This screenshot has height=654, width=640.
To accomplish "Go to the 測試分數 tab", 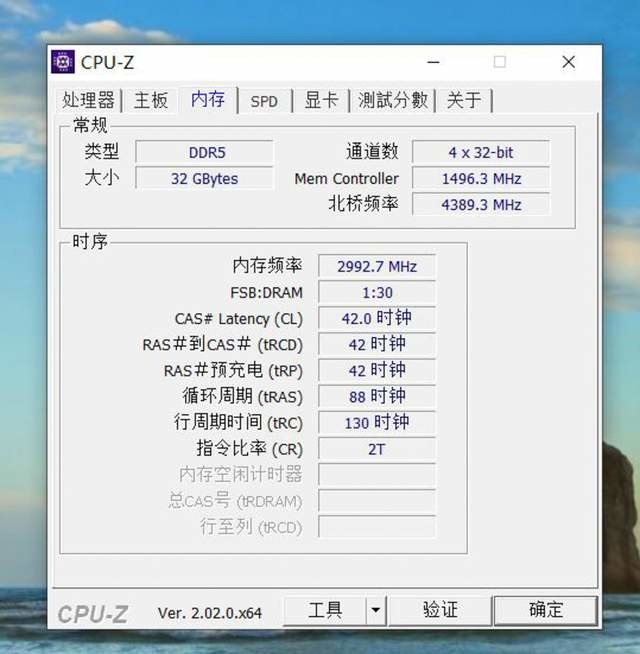I will point(393,100).
